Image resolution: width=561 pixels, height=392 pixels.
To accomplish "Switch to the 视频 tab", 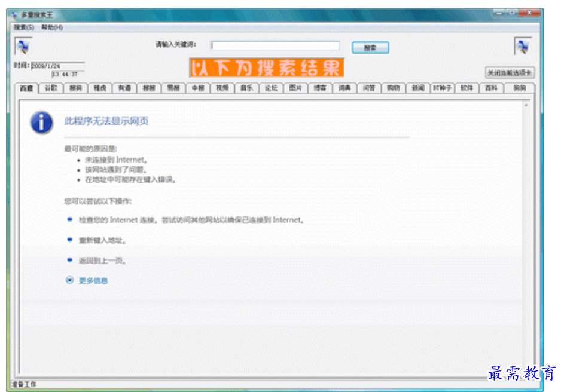I will pyautogui.click(x=222, y=88).
